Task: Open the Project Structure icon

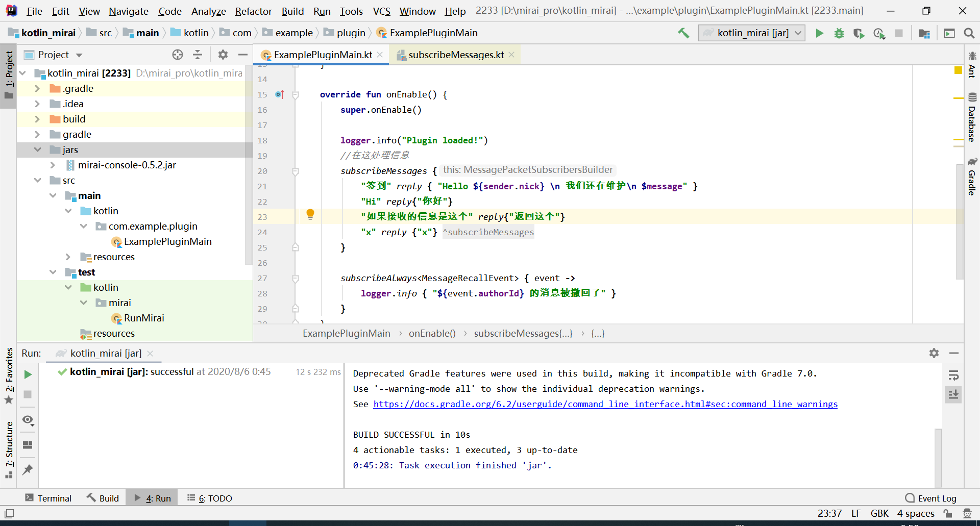Action: pyautogui.click(x=924, y=33)
